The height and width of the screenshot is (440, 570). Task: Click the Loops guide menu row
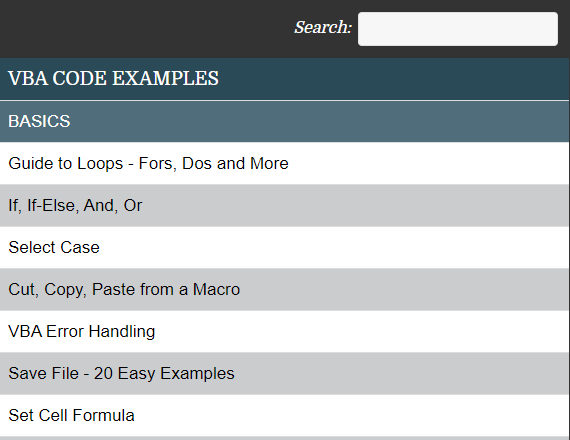284,163
